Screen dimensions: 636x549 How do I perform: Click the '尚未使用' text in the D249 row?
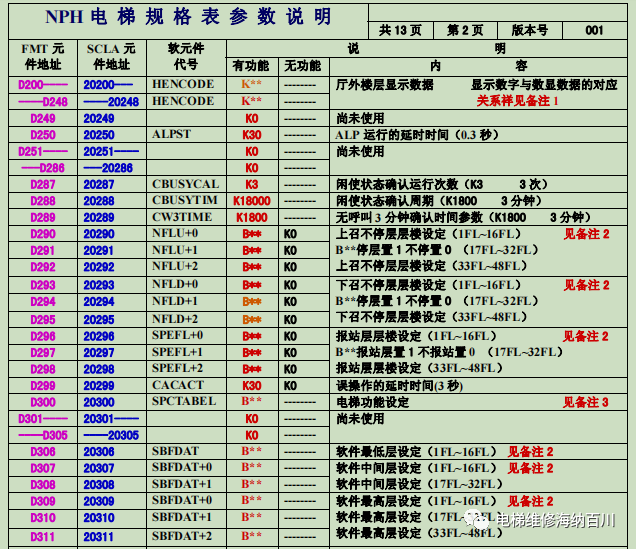tap(360, 118)
